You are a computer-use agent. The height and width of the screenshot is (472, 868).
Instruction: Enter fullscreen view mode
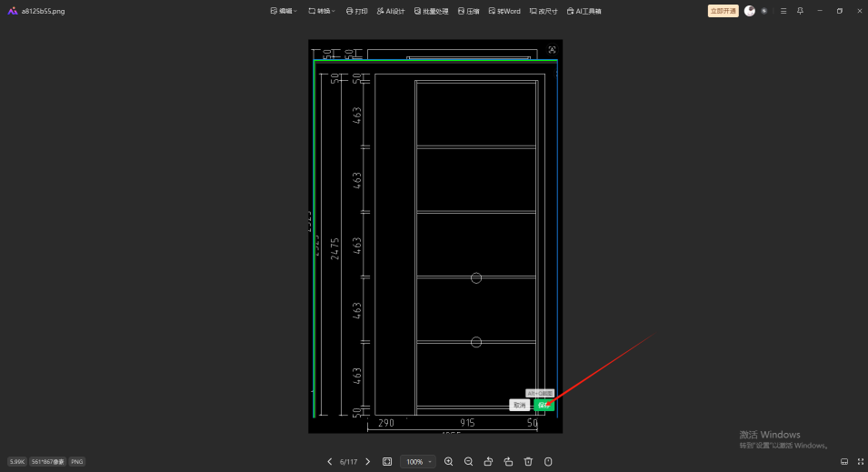point(860,461)
